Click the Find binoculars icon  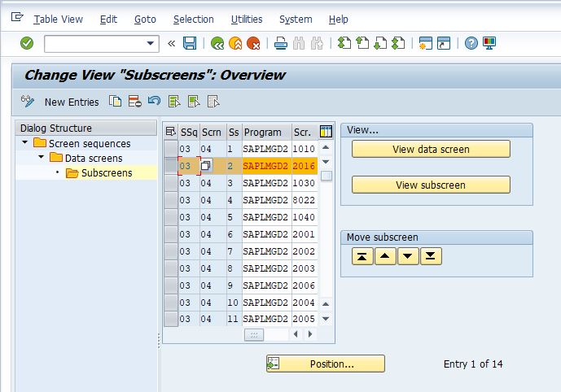coord(299,43)
